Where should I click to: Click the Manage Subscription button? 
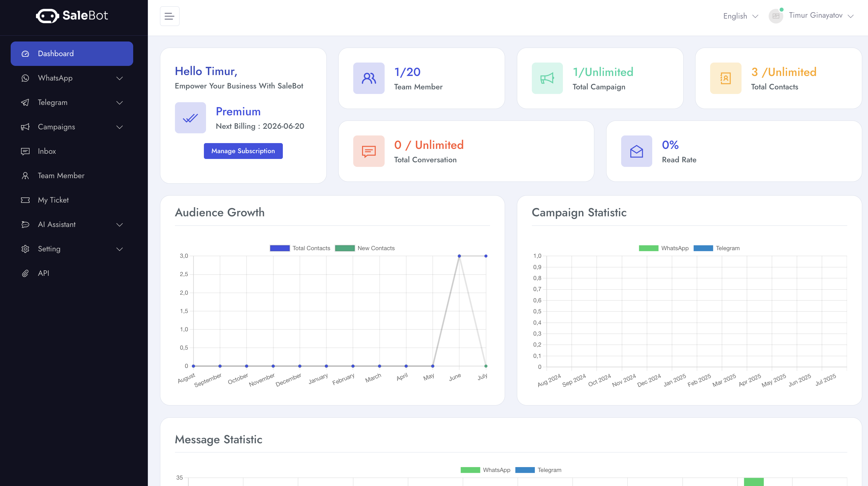coord(243,151)
